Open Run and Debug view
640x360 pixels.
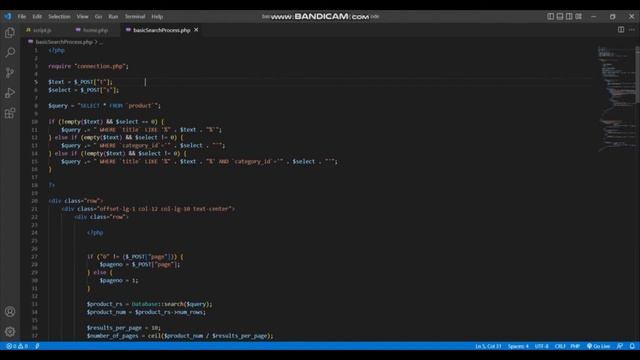pos(10,93)
